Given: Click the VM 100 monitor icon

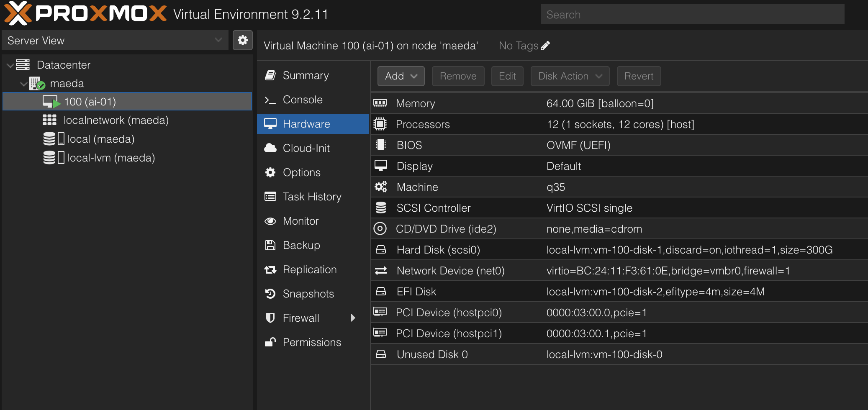Looking at the screenshot, I should pos(51,102).
